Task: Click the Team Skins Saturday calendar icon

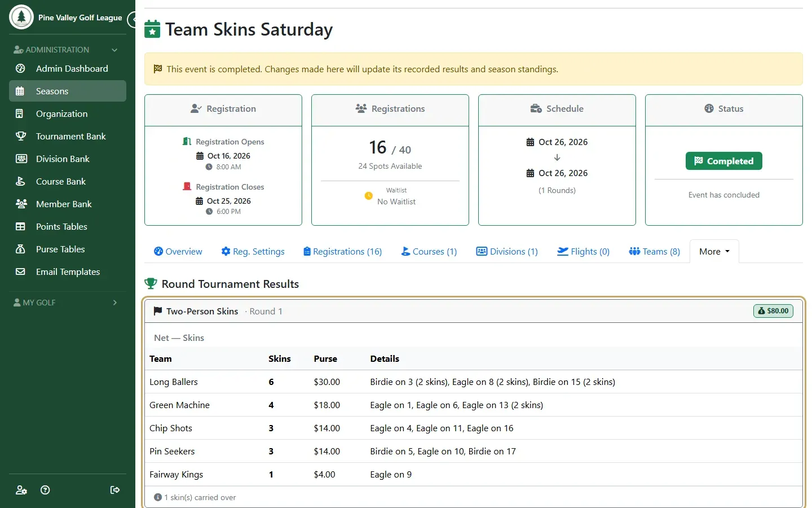Action: click(152, 29)
